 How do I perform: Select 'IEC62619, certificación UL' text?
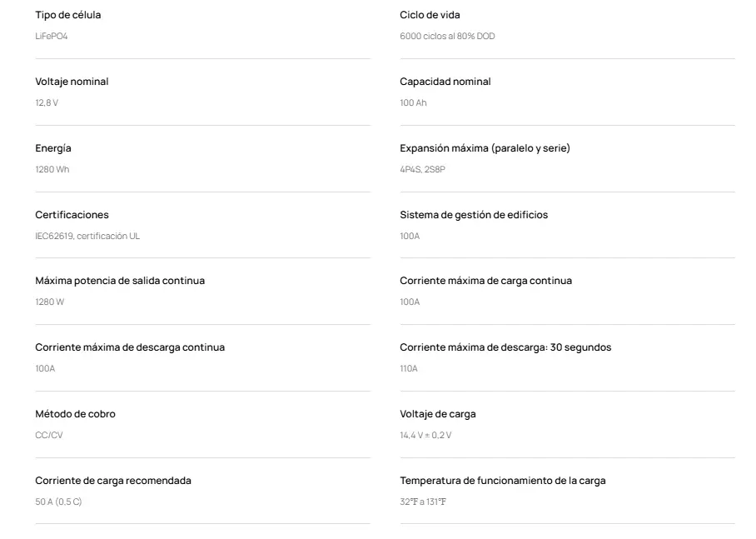[x=87, y=237]
